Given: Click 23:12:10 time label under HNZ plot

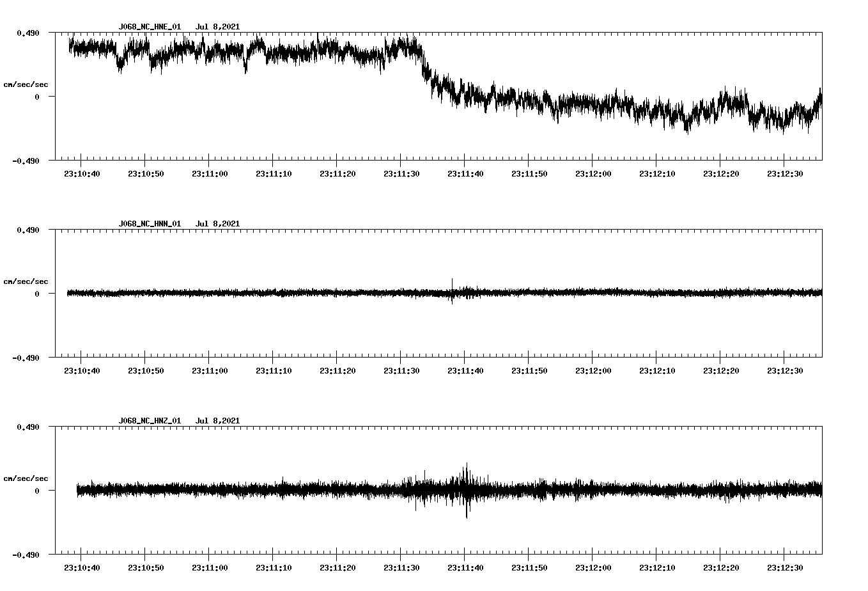Looking at the screenshot, I should coord(657,568).
